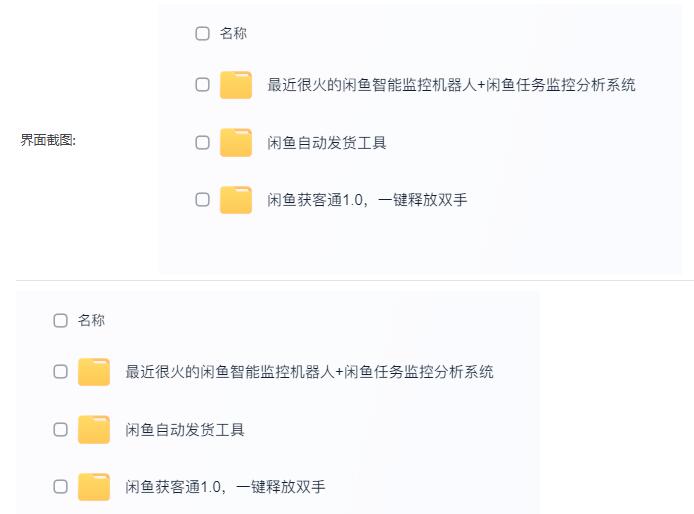This screenshot has height=514, width=694.
Task: Tick the 闲鱼获客通1.0 checkbox in lower list
Action: (61, 487)
